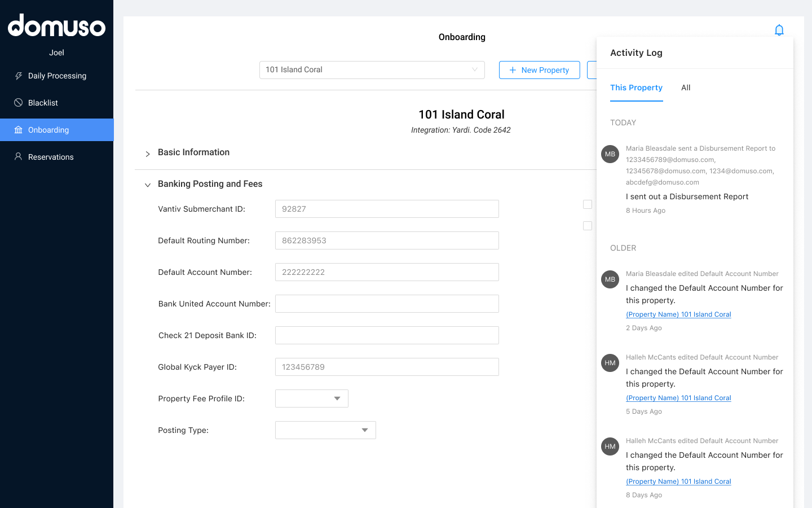Click MB avatar beside Disbursement Report entry
The image size is (812, 508).
(610, 154)
